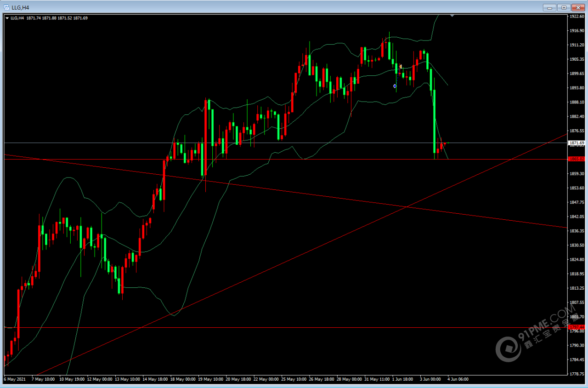This screenshot has height=388, width=588.
Task: Click the 1859.30 price scale label
Action: [x=577, y=174]
